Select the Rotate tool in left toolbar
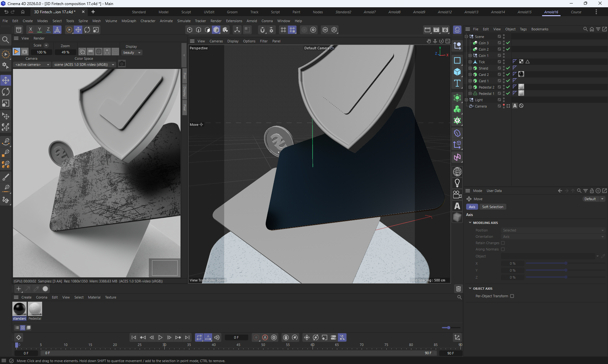 (6, 92)
